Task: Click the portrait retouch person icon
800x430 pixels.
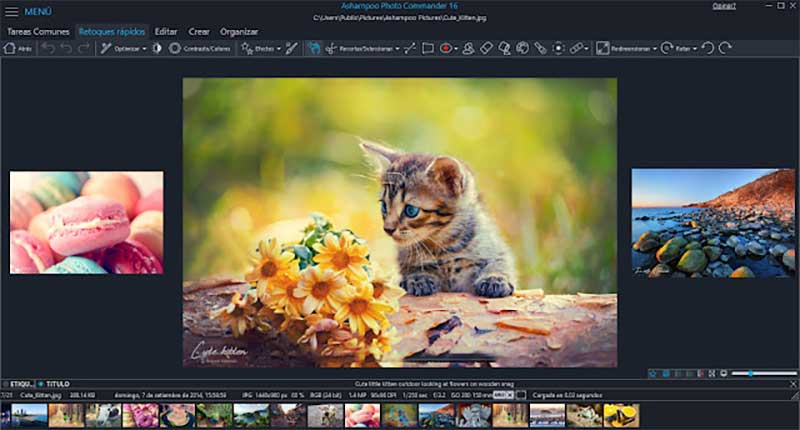Action: [467, 48]
